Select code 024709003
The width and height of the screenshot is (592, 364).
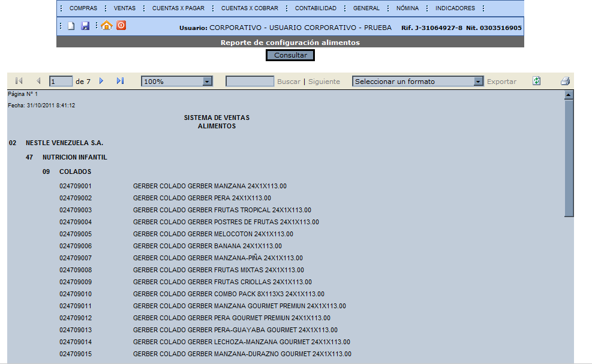[x=76, y=210]
